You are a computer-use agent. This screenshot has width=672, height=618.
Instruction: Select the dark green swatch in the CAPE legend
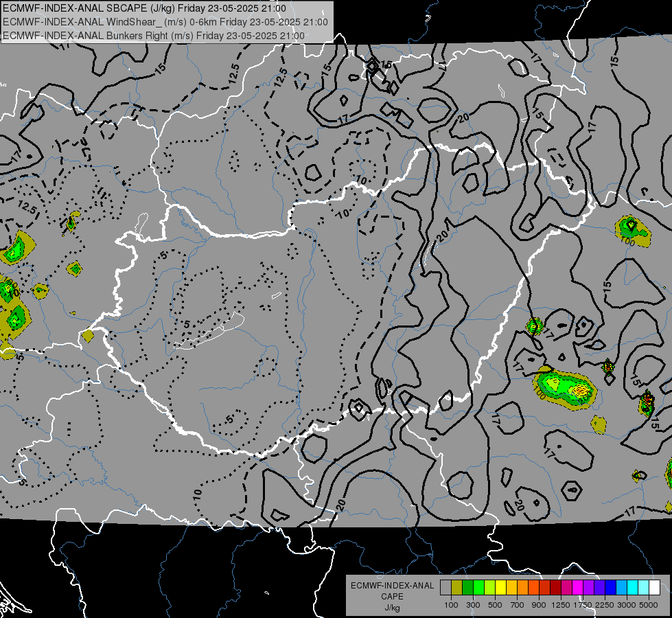(467, 588)
